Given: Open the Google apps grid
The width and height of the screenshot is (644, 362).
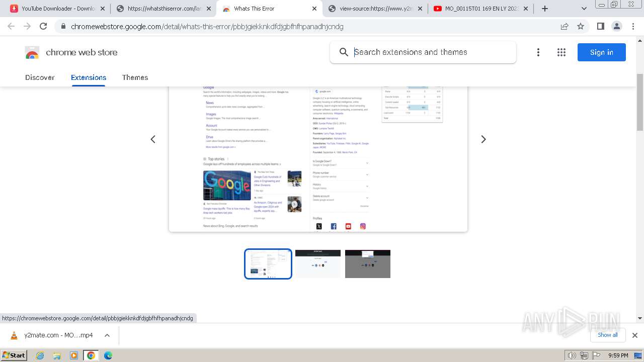Looking at the screenshot, I should [x=561, y=52].
